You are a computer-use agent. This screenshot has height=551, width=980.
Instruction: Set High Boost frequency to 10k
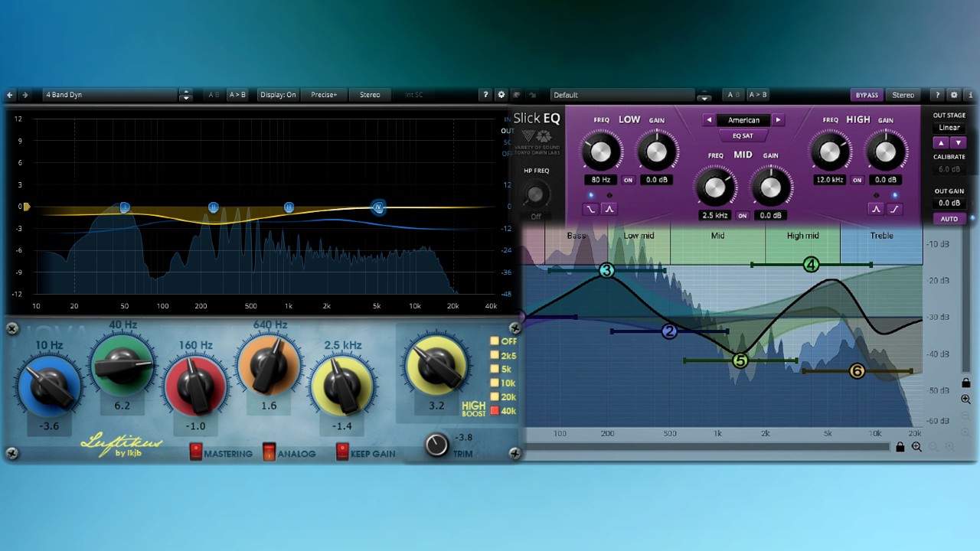click(x=495, y=383)
